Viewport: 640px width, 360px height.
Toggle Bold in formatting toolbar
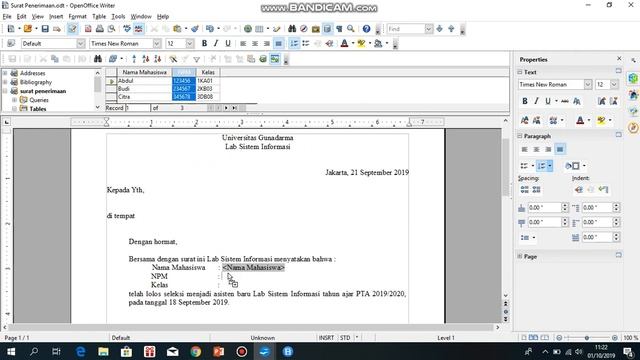coord(204,43)
